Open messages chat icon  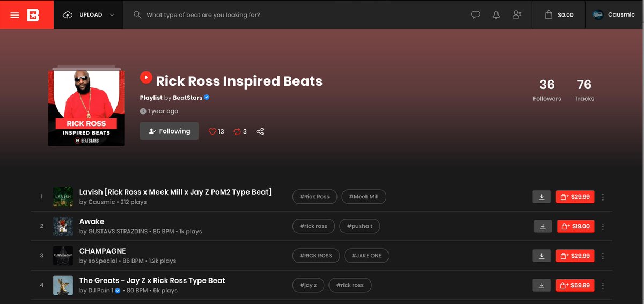475,15
